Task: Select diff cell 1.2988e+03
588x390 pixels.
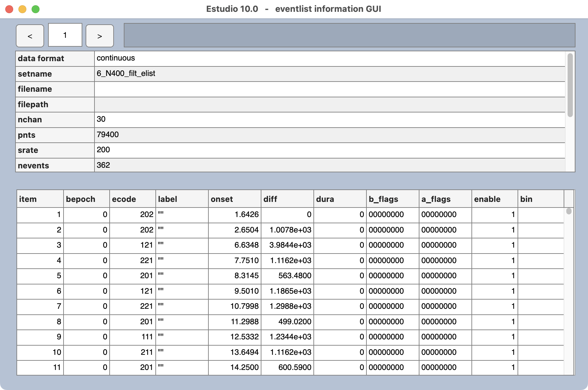Action: coord(287,307)
